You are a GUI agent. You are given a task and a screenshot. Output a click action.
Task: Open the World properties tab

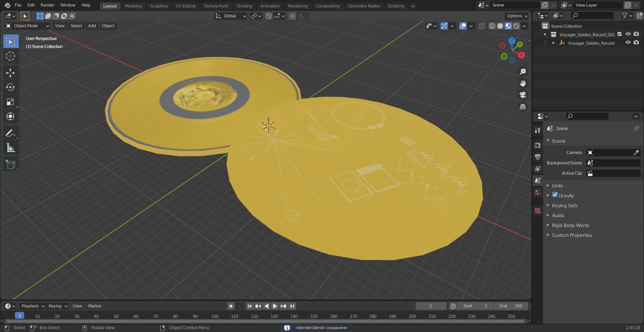click(x=537, y=192)
